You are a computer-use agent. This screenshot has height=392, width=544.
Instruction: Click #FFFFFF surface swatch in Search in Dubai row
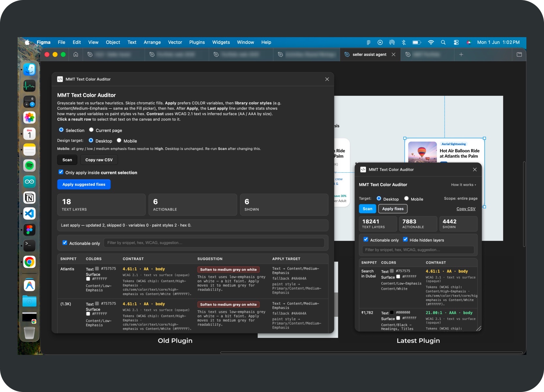coord(398,277)
